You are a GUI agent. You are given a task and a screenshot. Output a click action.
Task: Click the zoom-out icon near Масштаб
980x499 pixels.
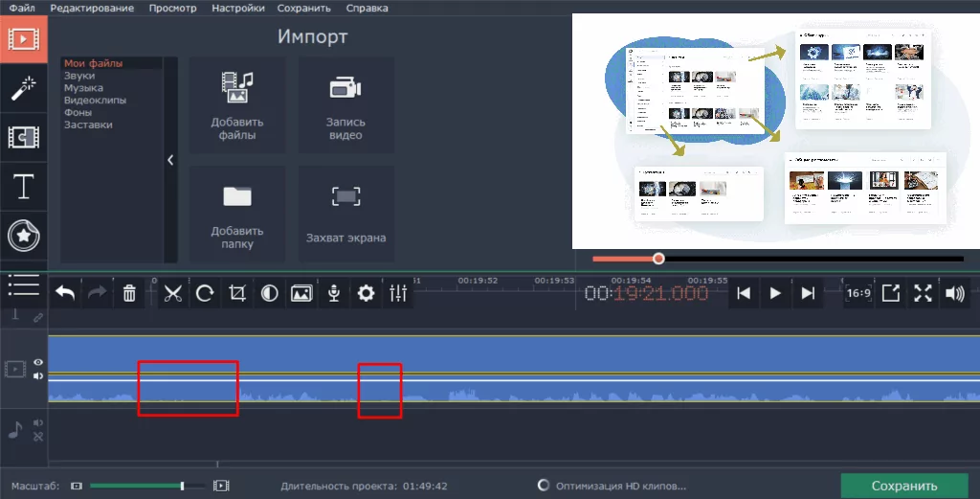tap(77, 486)
